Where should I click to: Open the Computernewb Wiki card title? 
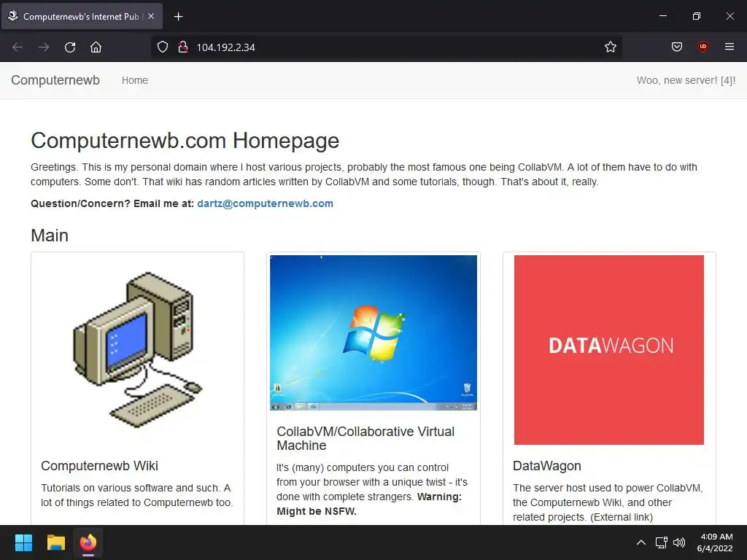pyautogui.click(x=99, y=466)
